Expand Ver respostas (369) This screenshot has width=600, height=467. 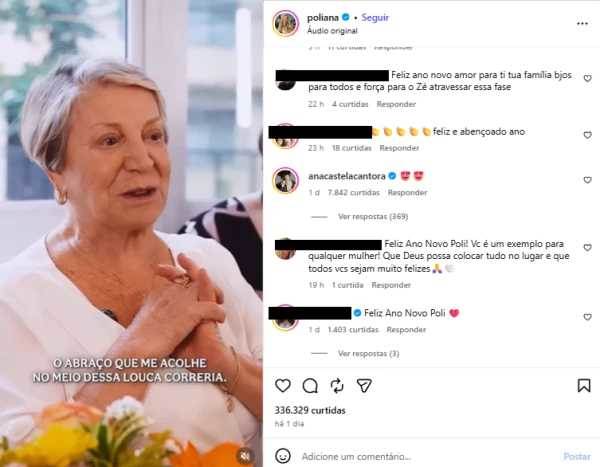coord(373,217)
